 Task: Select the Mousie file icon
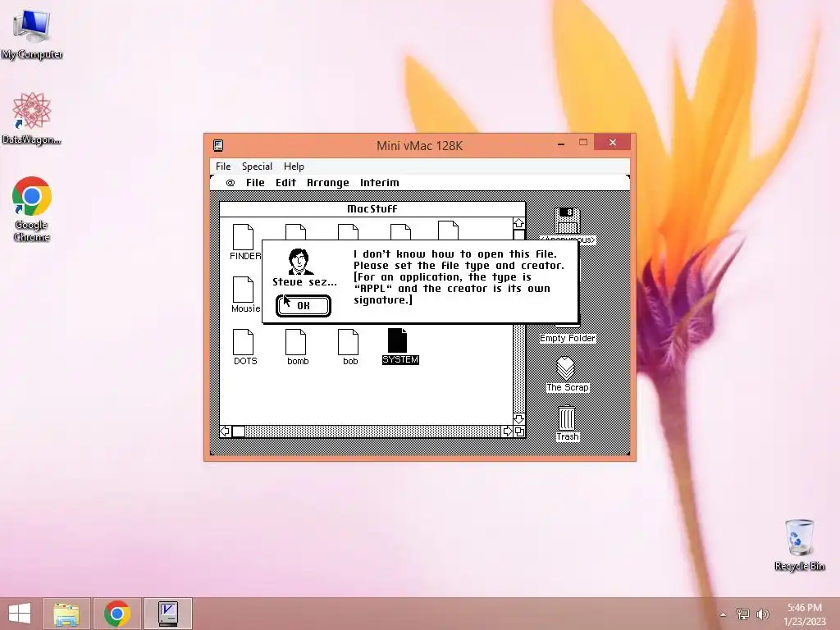(x=243, y=290)
